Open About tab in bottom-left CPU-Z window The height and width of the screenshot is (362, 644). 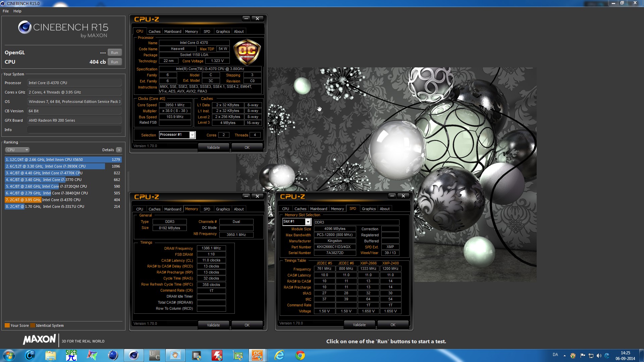click(x=239, y=209)
